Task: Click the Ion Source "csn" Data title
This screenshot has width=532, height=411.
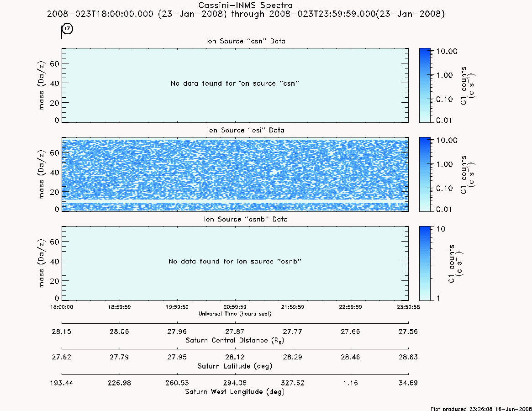Action: pyautogui.click(x=246, y=41)
